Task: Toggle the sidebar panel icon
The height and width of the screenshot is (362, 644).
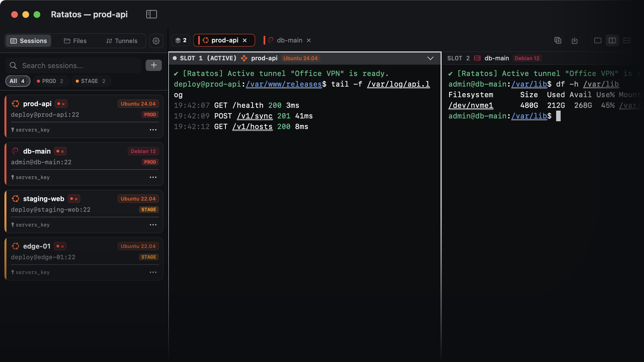Action: point(151,14)
